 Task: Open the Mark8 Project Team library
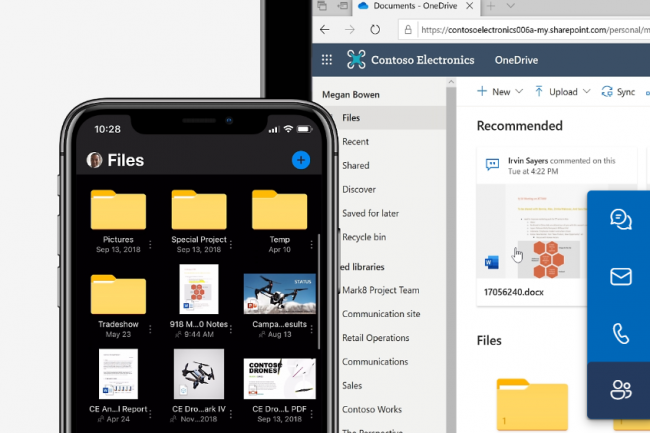381,290
